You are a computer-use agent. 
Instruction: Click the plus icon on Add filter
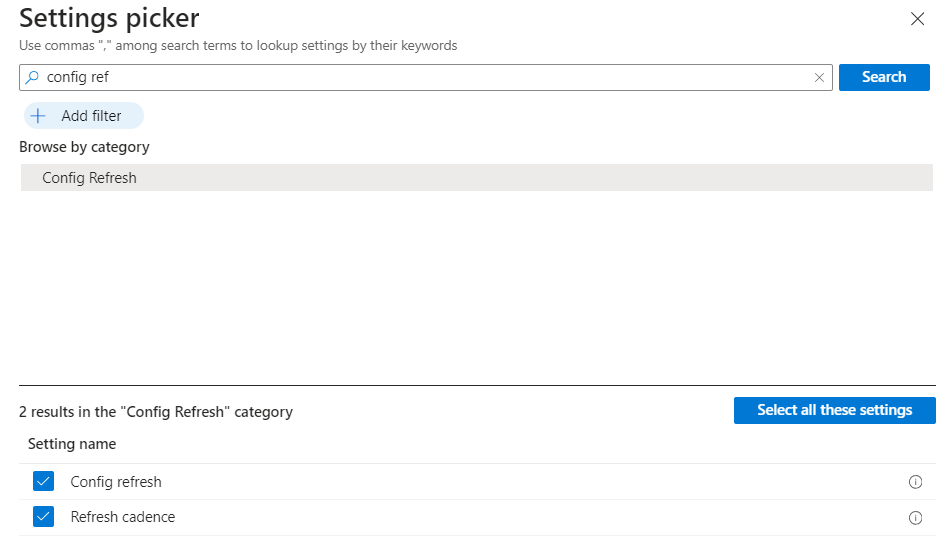39,116
